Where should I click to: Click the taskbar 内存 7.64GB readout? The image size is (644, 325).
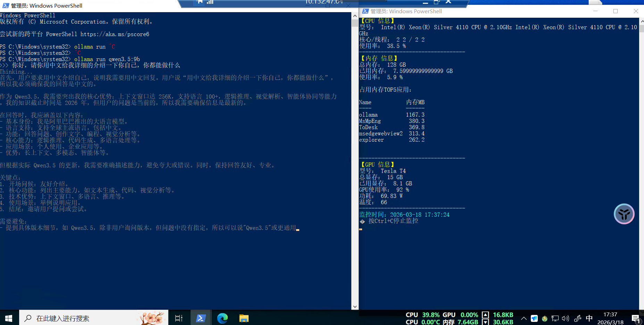pos(460,322)
